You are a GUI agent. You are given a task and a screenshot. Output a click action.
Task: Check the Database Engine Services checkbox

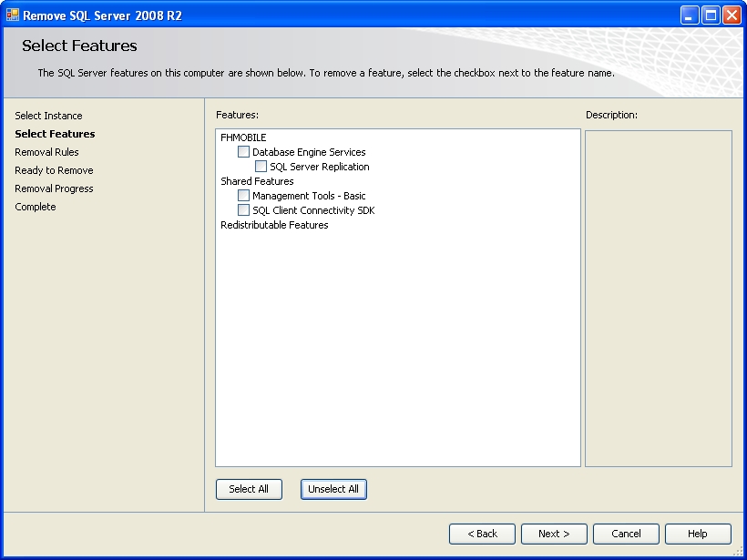(x=243, y=152)
